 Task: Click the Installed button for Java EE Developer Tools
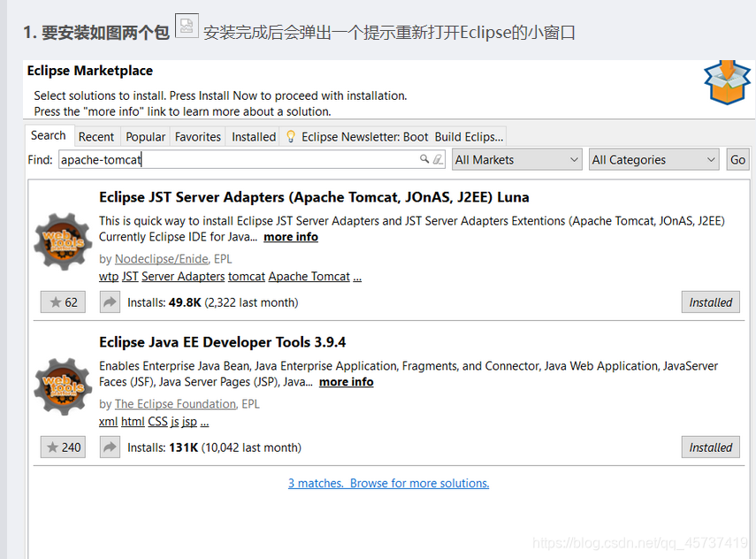tap(710, 447)
